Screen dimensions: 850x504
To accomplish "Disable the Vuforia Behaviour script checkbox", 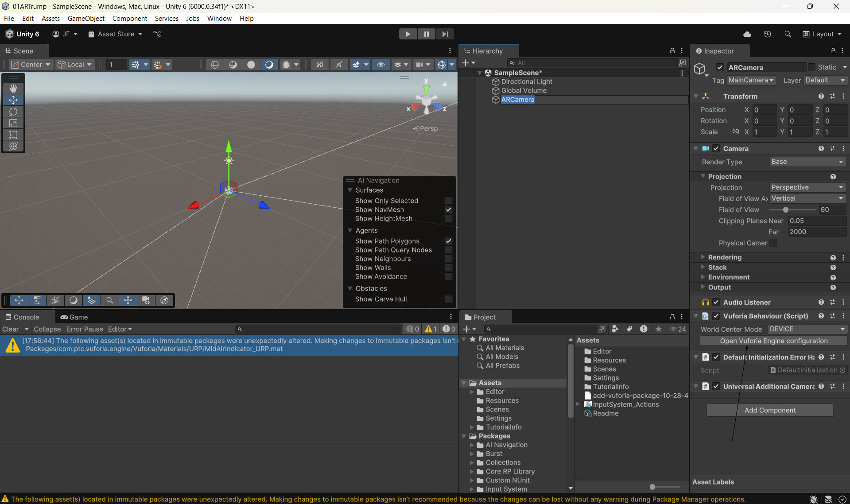I will coord(716,316).
